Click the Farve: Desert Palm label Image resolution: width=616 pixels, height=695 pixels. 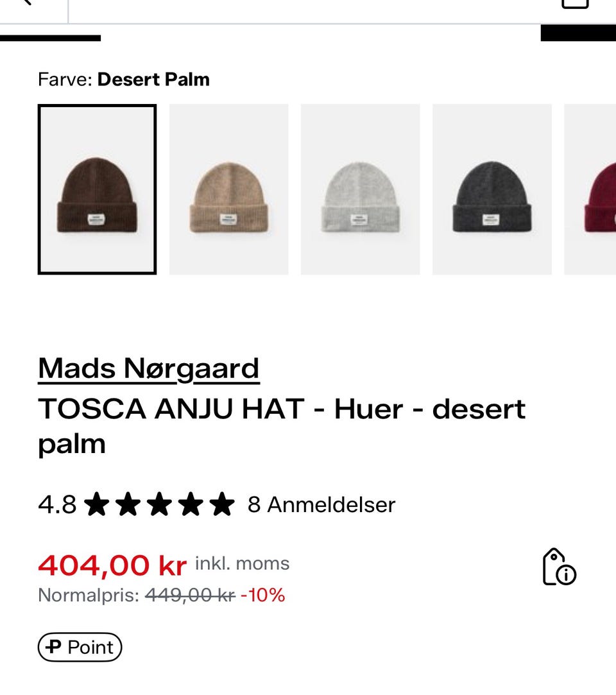(x=124, y=80)
